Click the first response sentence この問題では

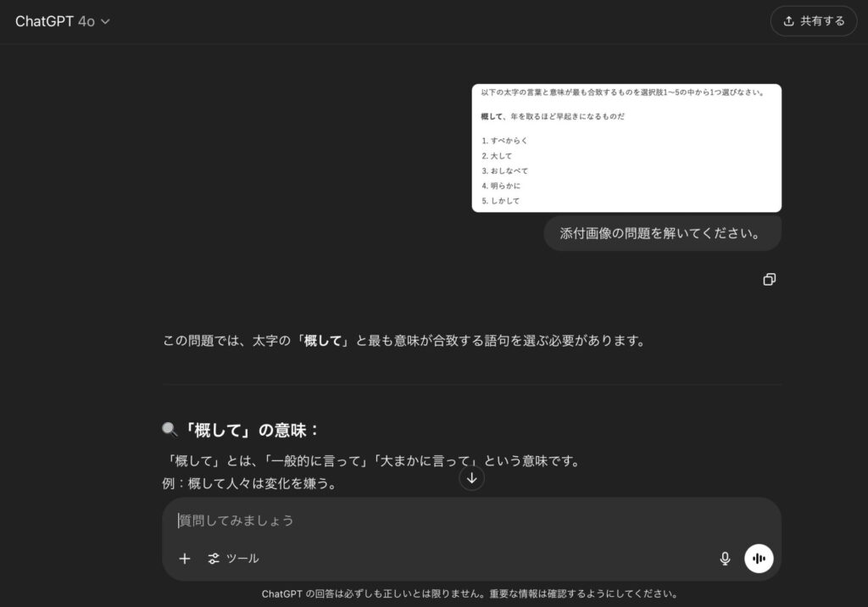403,341
